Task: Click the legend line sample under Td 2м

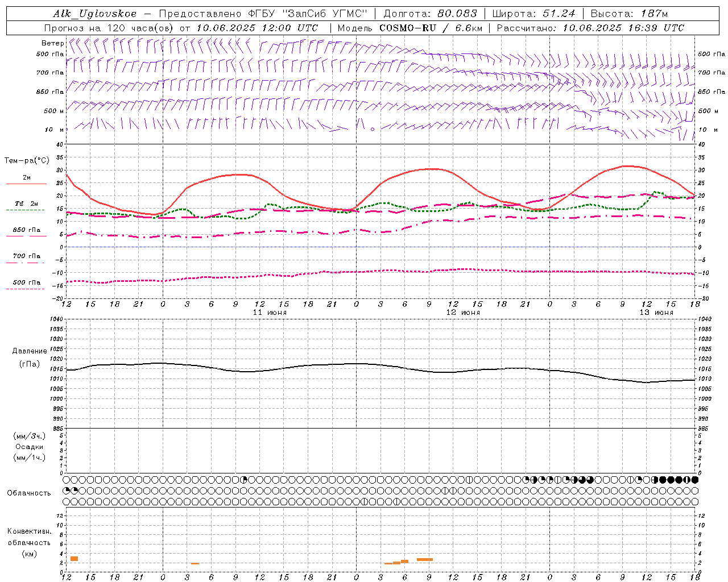Action: pyautogui.click(x=26, y=210)
